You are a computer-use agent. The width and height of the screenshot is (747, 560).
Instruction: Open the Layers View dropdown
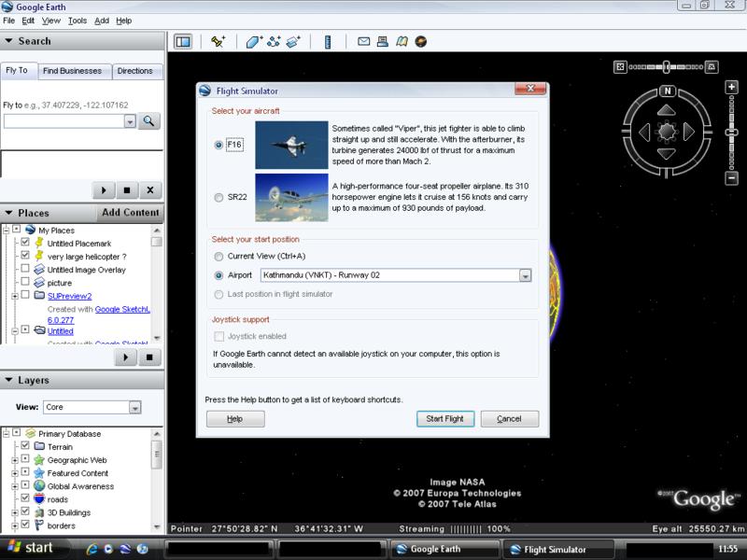click(134, 408)
